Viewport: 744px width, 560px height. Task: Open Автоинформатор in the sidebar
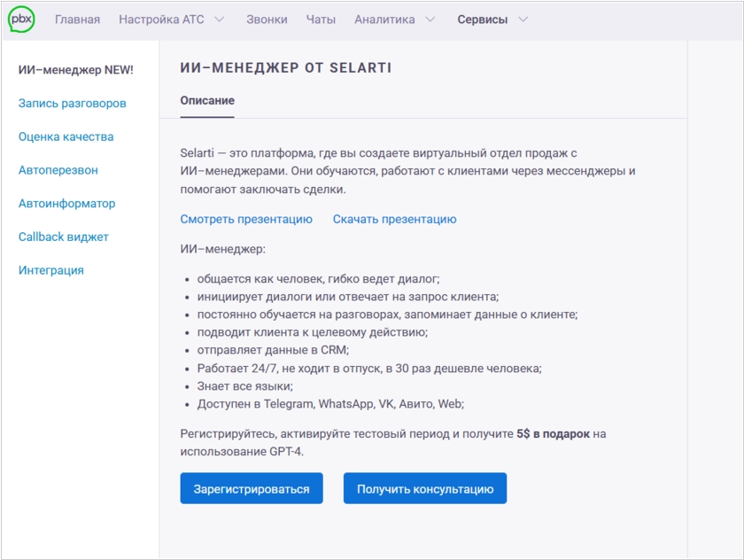[67, 204]
